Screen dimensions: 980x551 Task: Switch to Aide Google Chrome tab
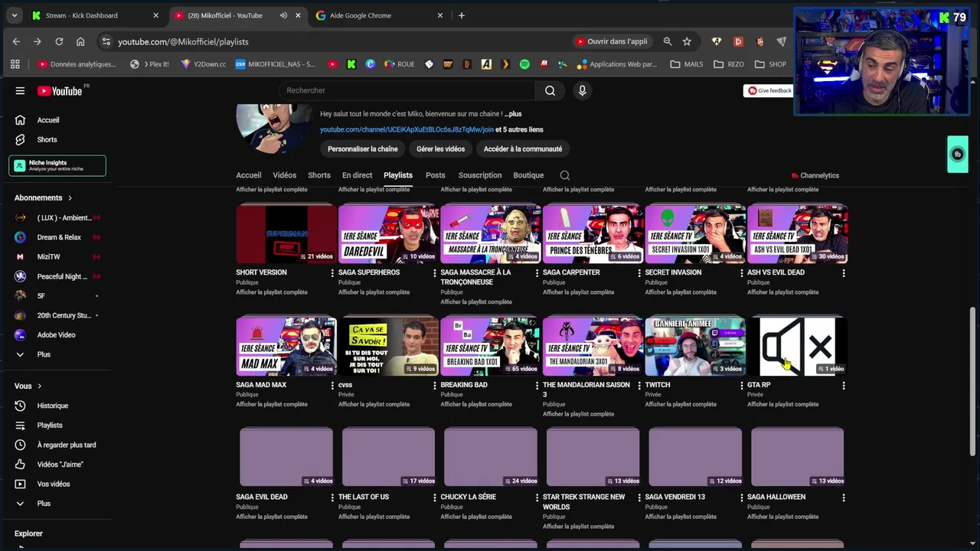click(x=380, y=15)
